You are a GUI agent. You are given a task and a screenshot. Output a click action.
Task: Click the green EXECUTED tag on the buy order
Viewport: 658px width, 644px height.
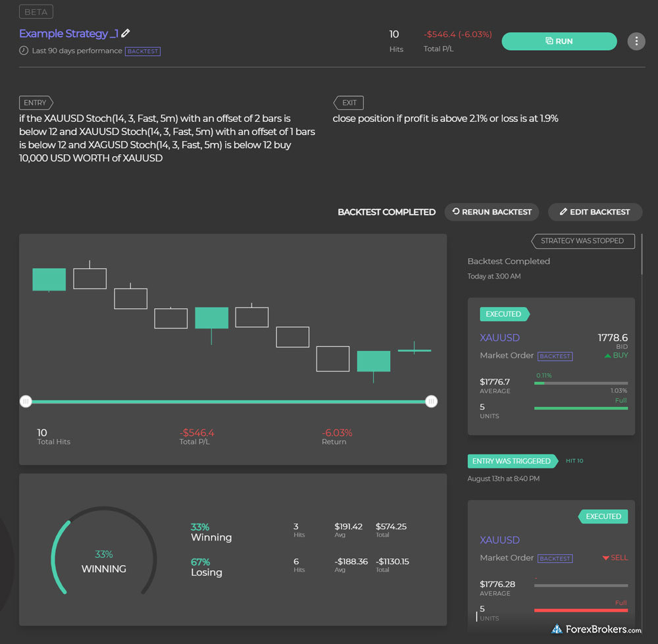pyautogui.click(x=504, y=314)
